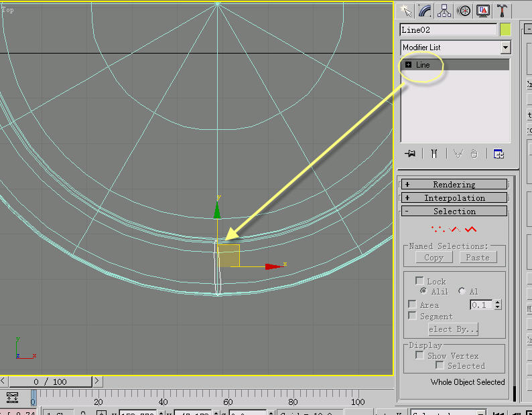This screenshot has height=415, width=532.
Task: Click frame 40 on the time ruler
Action: coord(163,402)
